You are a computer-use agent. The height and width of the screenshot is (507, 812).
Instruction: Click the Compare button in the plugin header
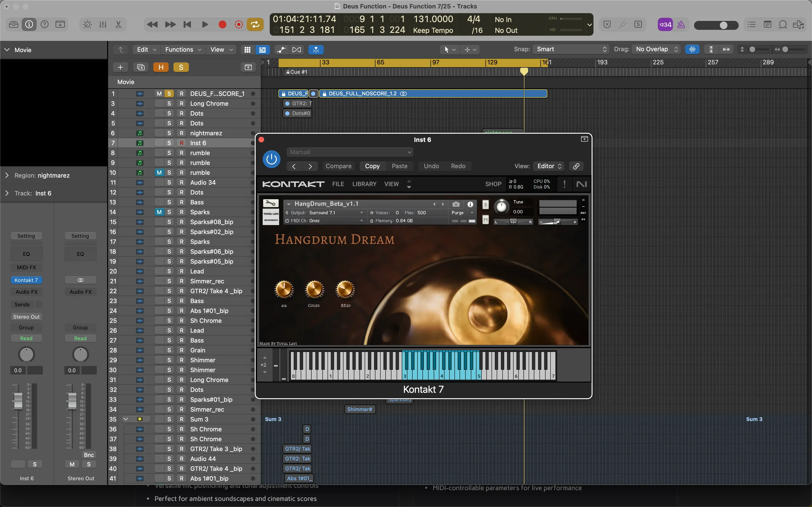tap(338, 166)
